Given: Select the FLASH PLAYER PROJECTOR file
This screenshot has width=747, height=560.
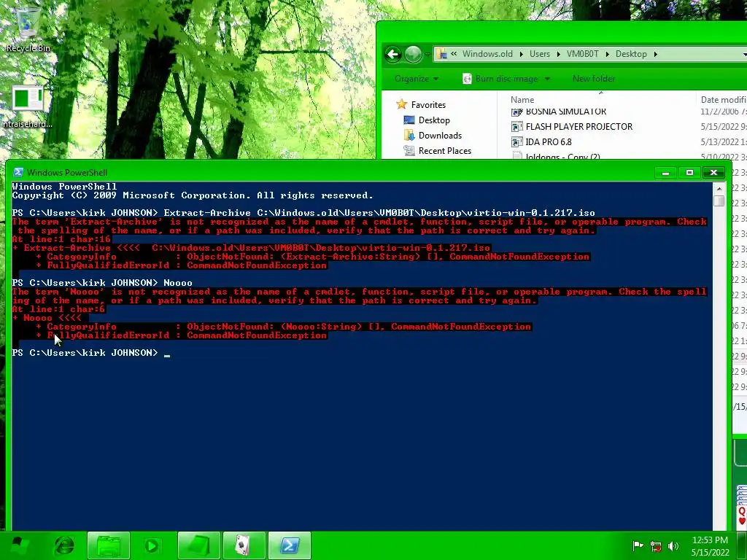Looking at the screenshot, I should point(578,127).
